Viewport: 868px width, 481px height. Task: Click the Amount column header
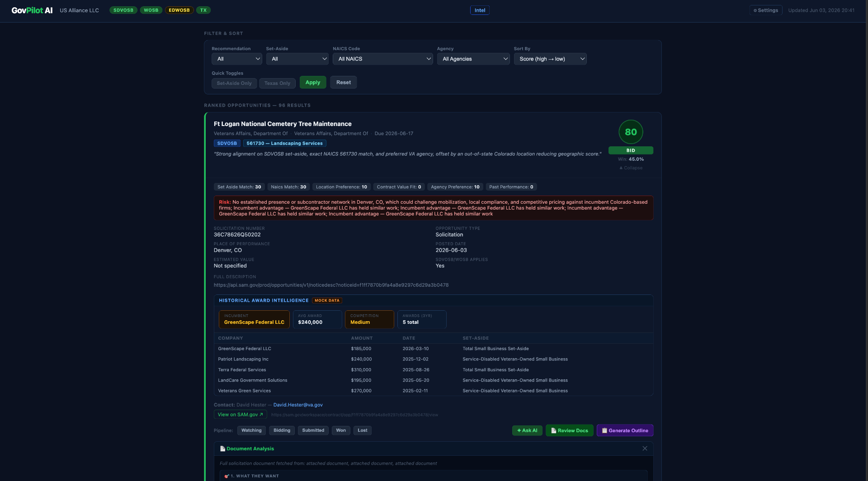(362, 338)
